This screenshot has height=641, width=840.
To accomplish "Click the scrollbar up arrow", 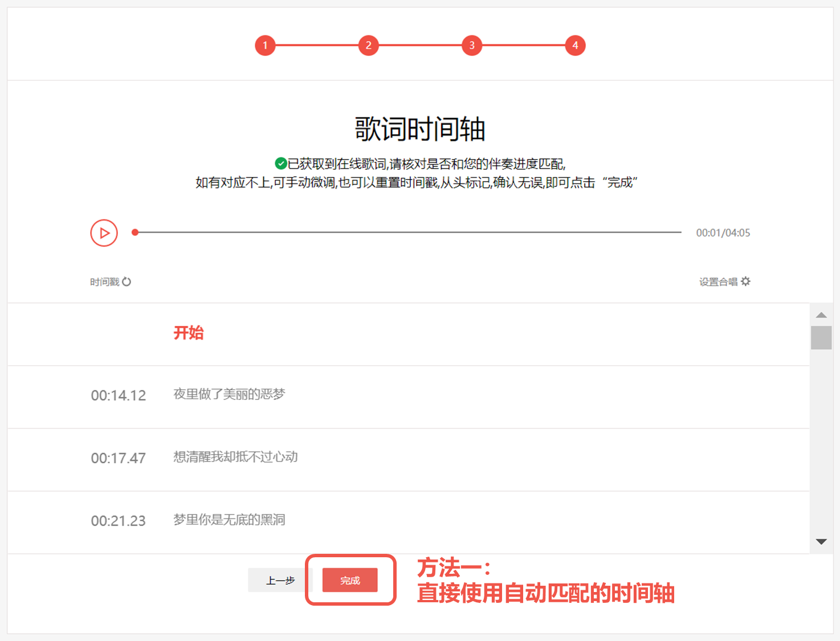I will coord(821,315).
